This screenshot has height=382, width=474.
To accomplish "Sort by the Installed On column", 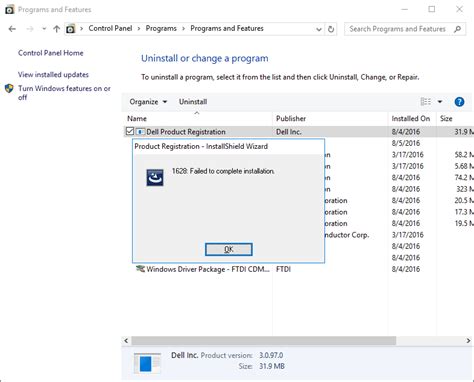I will 411,119.
